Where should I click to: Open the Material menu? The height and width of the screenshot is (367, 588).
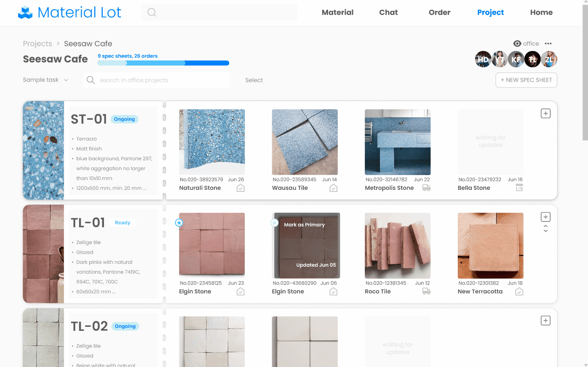click(x=337, y=12)
